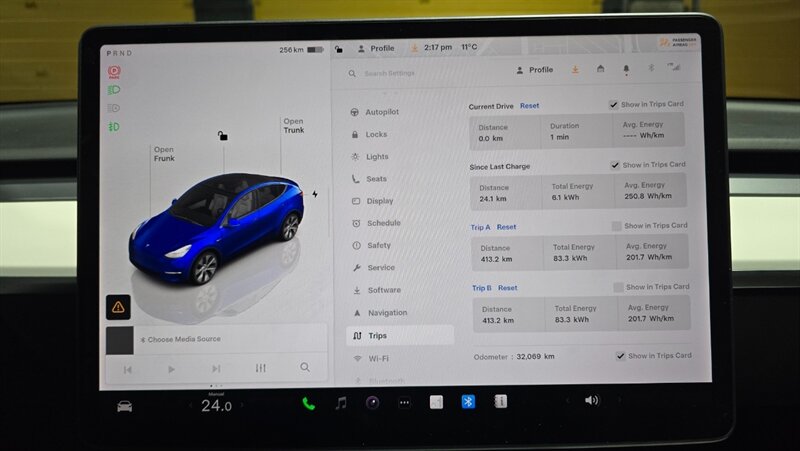
Task: Tap the notification bell icon
Action: point(626,70)
